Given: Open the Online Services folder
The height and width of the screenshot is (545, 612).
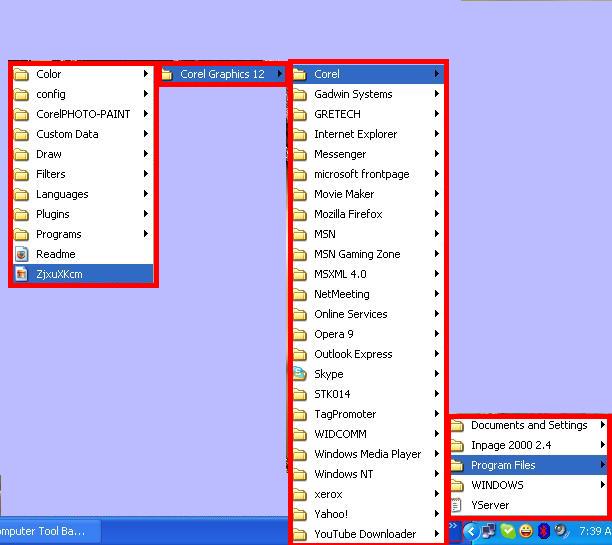Looking at the screenshot, I should pyautogui.click(x=368, y=314).
